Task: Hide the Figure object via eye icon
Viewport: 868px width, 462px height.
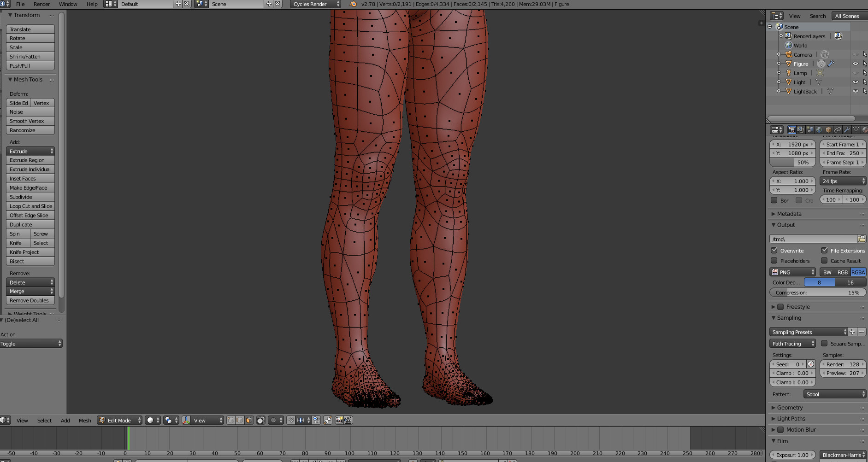Action: click(x=855, y=64)
